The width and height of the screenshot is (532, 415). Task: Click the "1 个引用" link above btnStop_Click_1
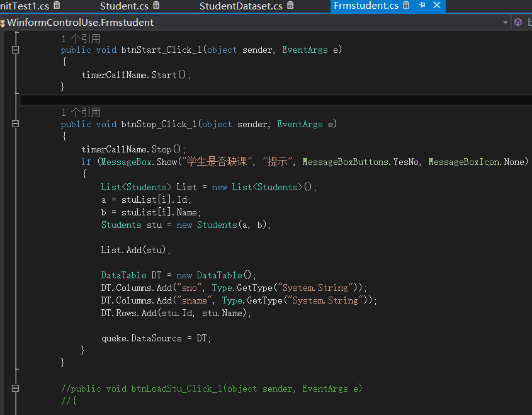point(81,112)
